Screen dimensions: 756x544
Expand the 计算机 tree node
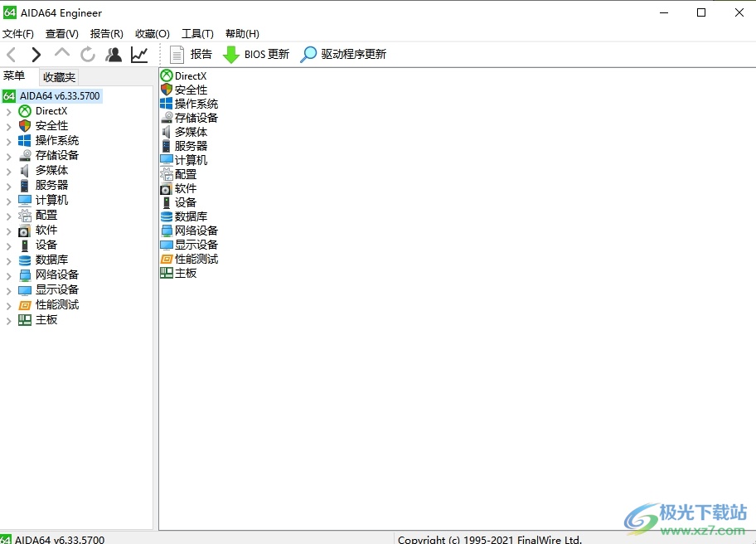click(8, 202)
